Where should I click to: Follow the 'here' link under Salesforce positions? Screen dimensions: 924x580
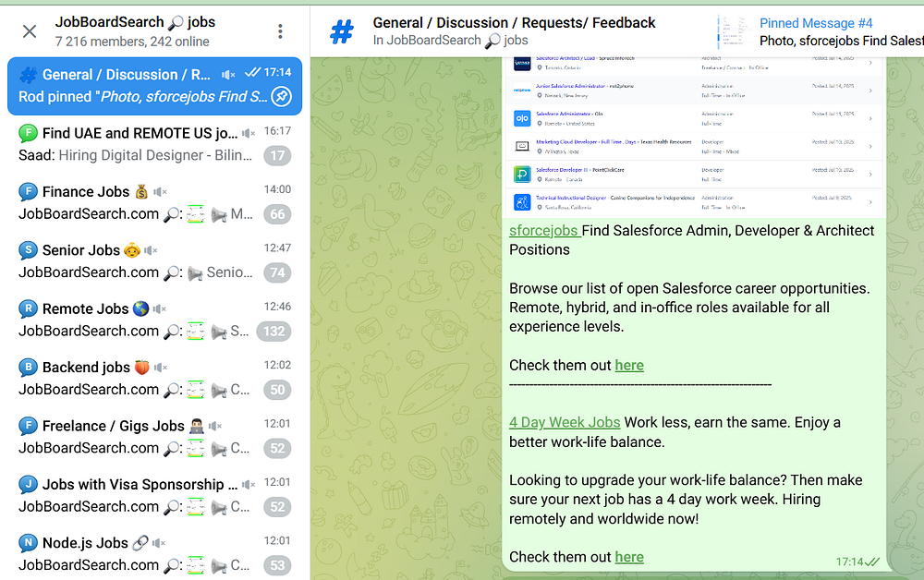629,366
